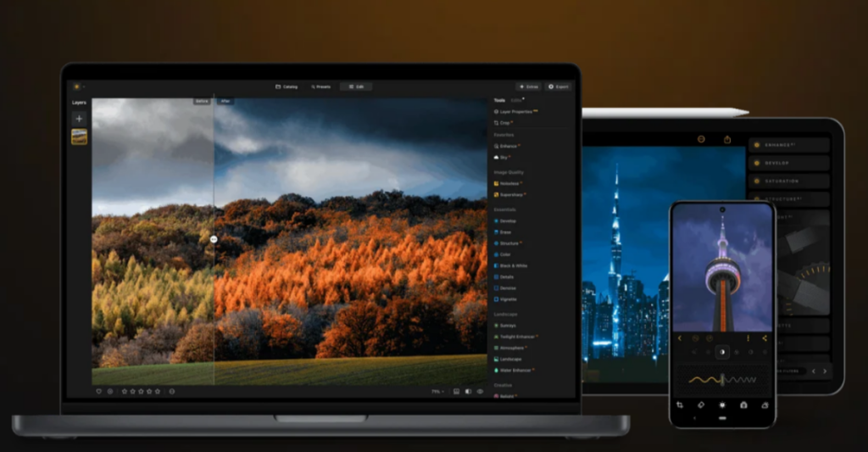Image resolution: width=868 pixels, height=452 pixels.
Task: Open the Sunrays tool
Action: point(505,325)
